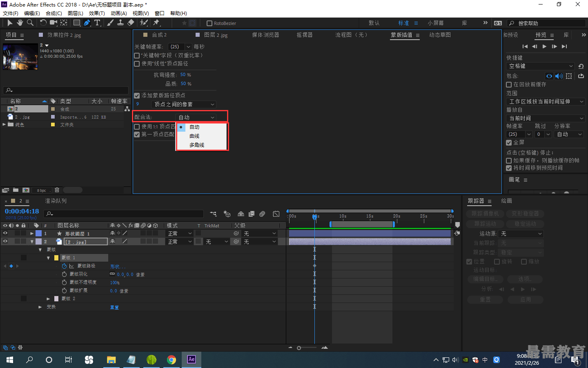
Task: Expand the 蒙版 2 disclosure triangle
Action: coord(48,299)
